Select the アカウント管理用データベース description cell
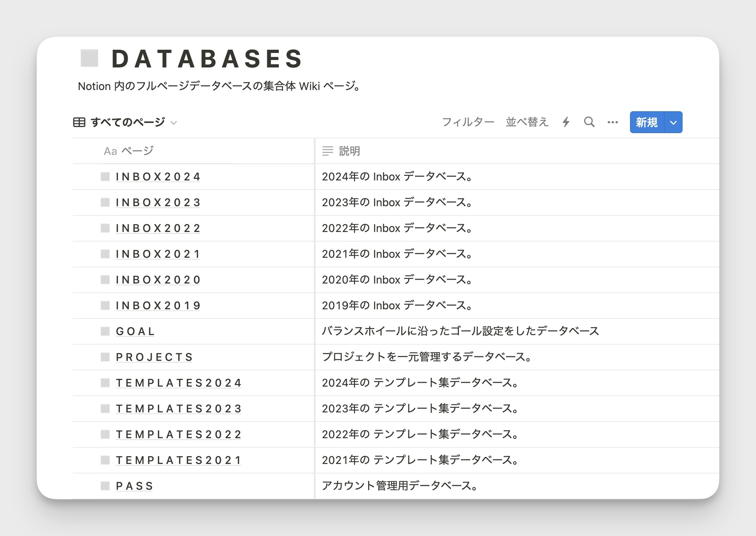Image resolution: width=756 pixels, height=536 pixels. 517,486
